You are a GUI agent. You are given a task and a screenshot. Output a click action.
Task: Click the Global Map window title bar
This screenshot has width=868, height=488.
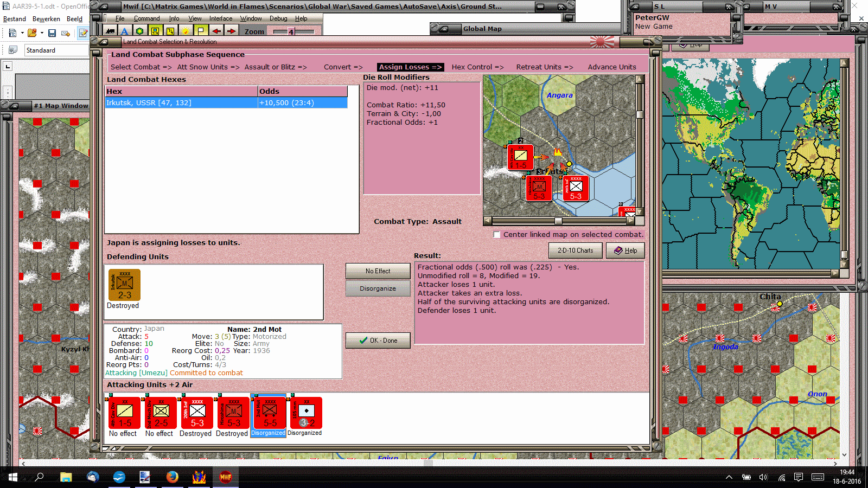[526, 29]
